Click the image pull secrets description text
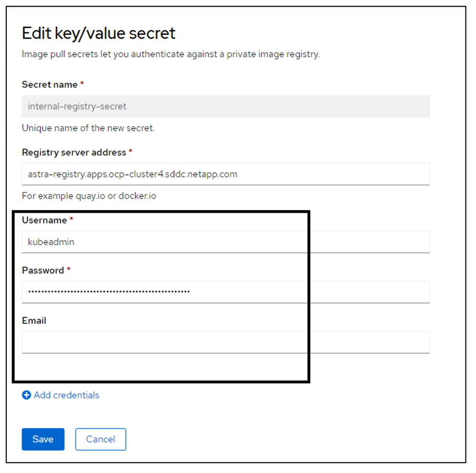The width and height of the screenshot is (476, 473). [x=171, y=54]
